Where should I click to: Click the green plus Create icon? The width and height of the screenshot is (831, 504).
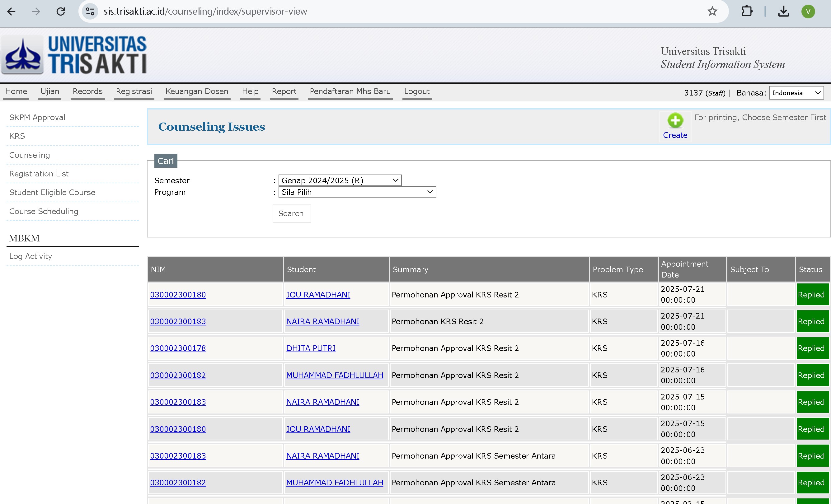click(x=675, y=120)
